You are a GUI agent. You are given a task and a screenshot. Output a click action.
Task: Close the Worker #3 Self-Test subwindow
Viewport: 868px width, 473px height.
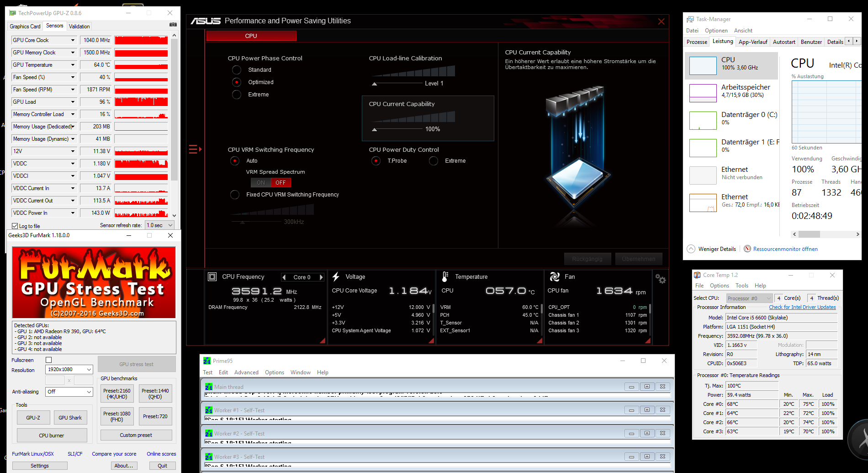662,457
